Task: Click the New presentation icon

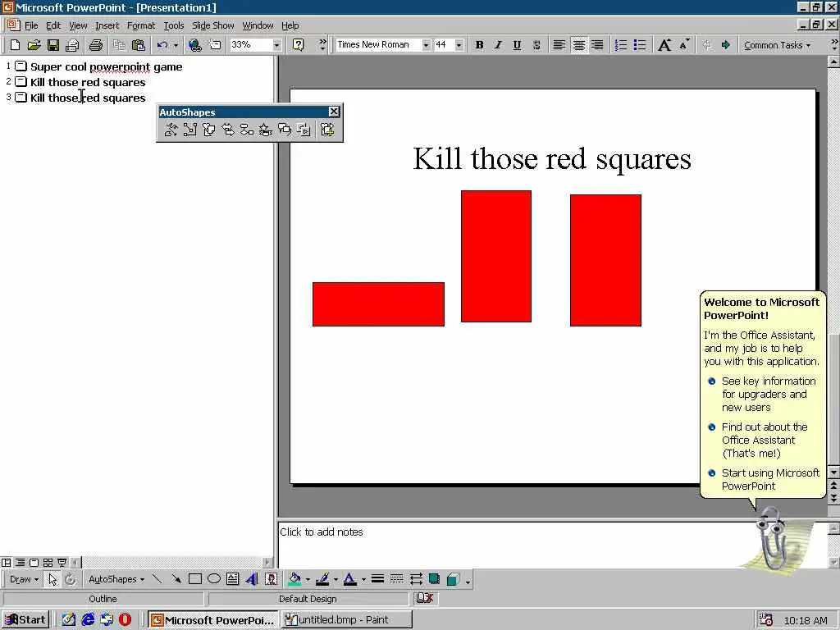Action: click(15, 45)
